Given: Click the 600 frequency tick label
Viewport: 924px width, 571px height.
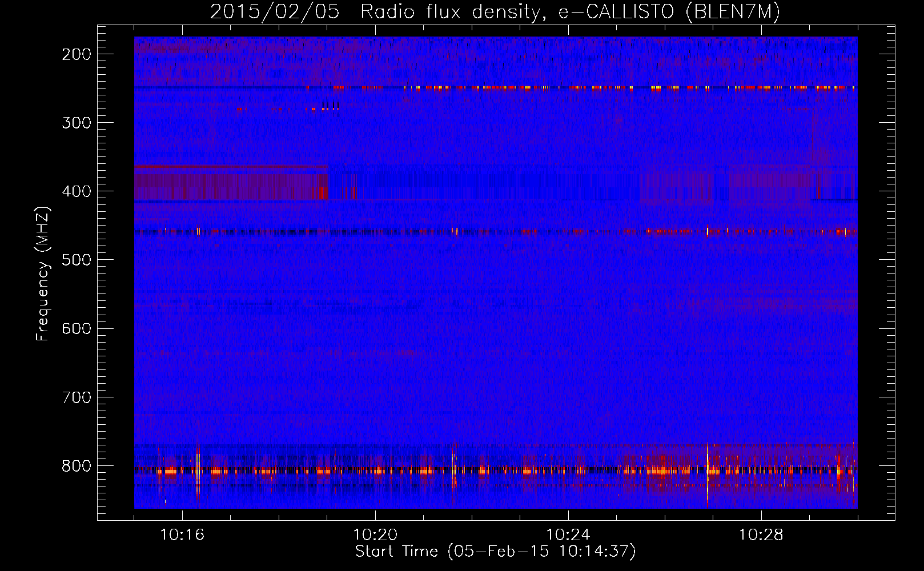Looking at the screenshot, I should click(x=77, y=328).
